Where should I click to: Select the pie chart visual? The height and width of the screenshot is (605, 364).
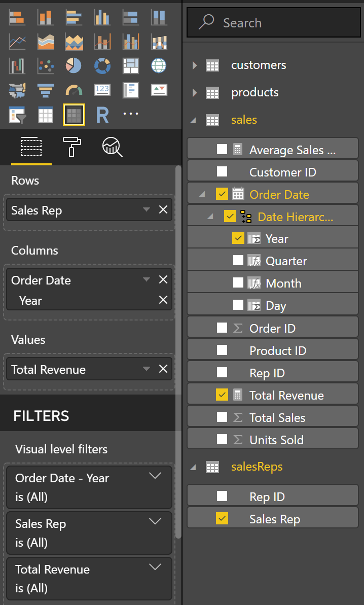[74, 66]
